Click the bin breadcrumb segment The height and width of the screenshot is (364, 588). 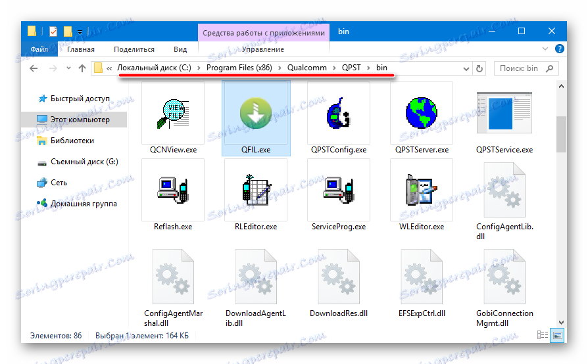coord(381,68)
